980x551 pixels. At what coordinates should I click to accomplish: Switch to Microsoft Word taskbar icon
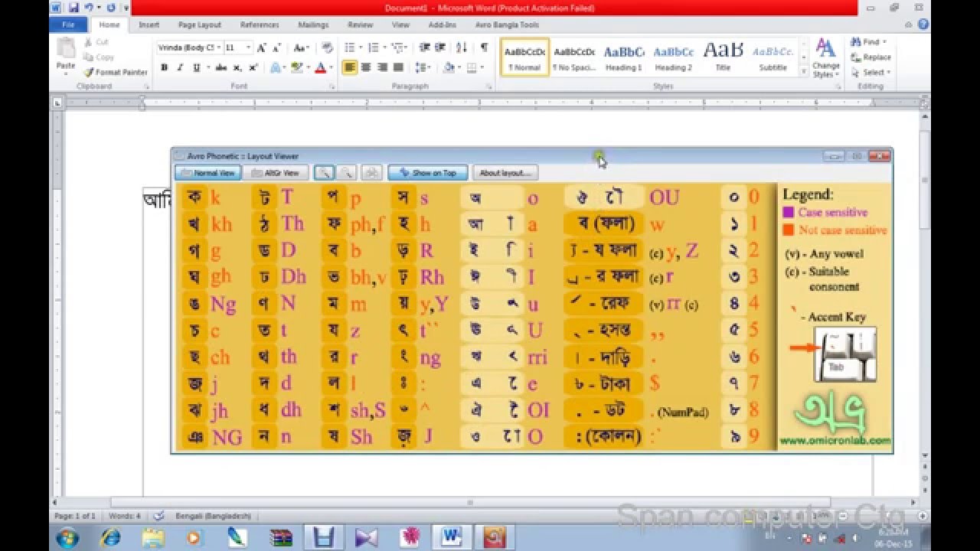pyautogui.click(x=451, y=537)
